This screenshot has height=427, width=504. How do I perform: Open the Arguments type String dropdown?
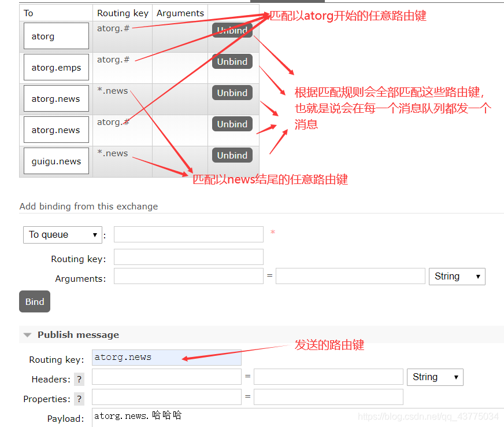coord(457,277)
